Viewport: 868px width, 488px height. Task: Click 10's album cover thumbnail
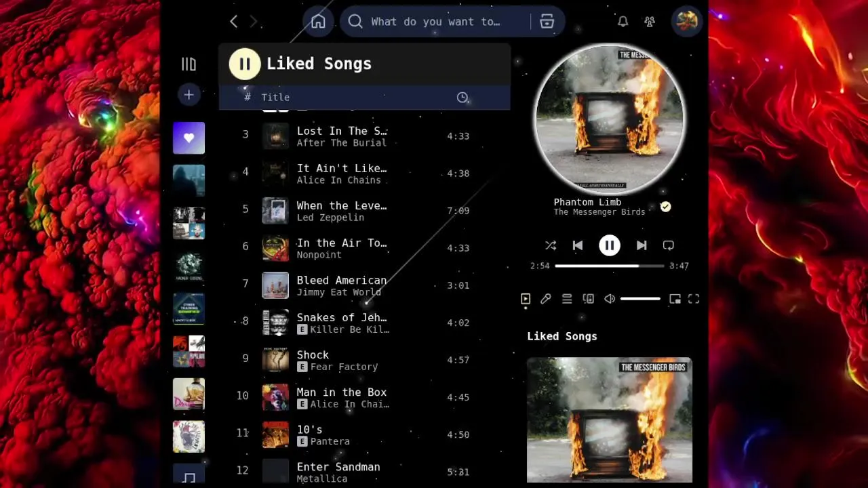point(275,434)
